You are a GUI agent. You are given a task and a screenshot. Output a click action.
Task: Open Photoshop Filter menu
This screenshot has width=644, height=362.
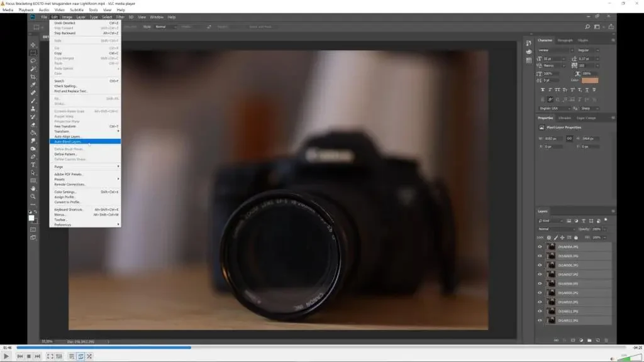pyautogui.click(x=120, y=17)
